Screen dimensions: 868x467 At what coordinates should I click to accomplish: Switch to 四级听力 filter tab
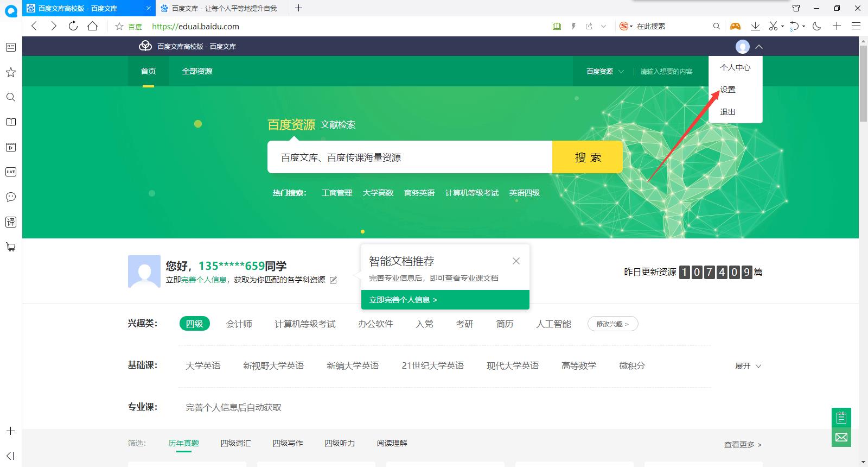point(340,443)
